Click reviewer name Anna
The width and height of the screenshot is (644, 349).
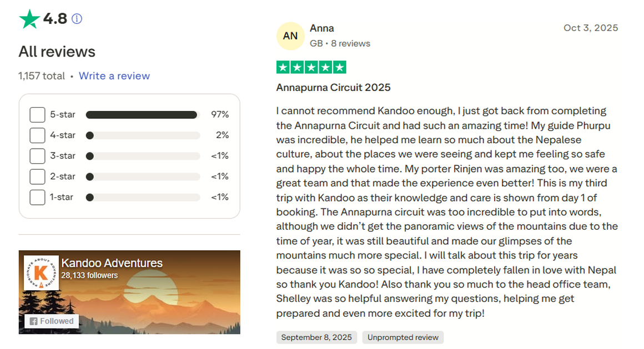click(x=322, y=28)
